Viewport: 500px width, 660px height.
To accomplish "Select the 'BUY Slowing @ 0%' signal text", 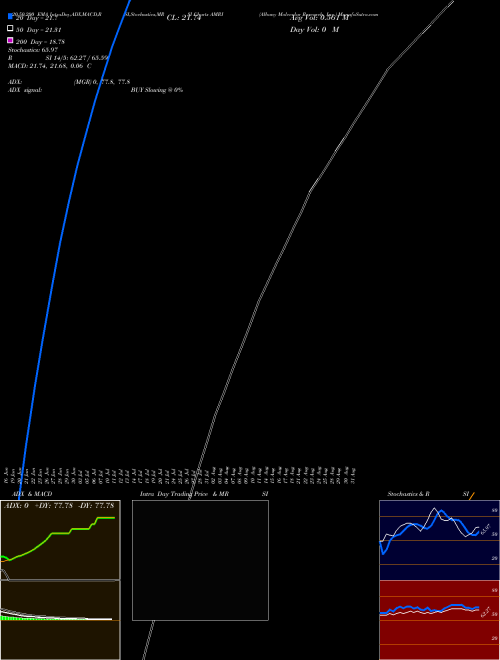I will tap(157, 90).
